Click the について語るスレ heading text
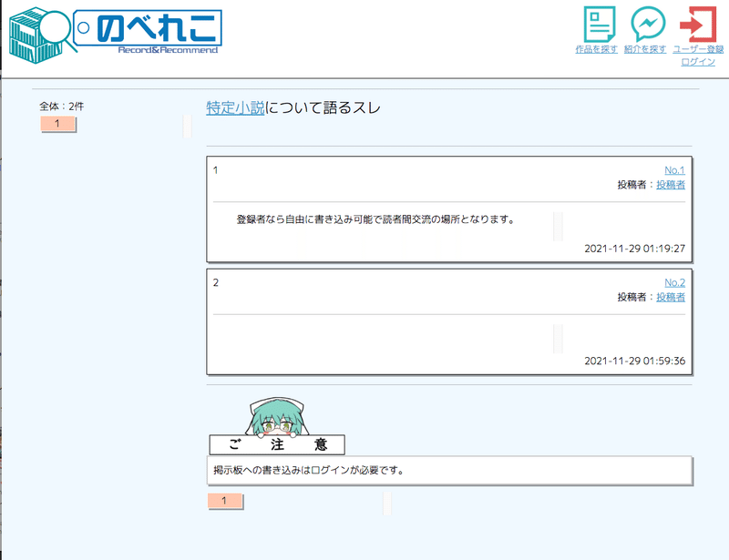729x560 pixels. (x=323, y=107)
